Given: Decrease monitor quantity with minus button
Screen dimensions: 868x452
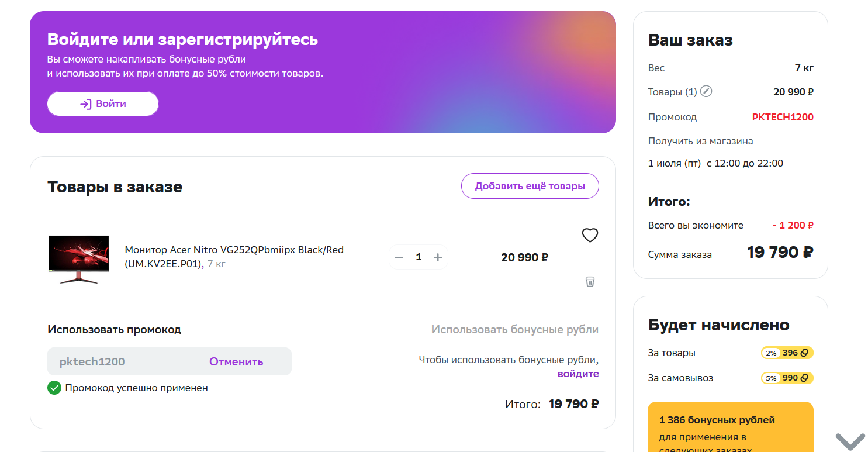Looking at the screenshot, I should tap(399, 257).
